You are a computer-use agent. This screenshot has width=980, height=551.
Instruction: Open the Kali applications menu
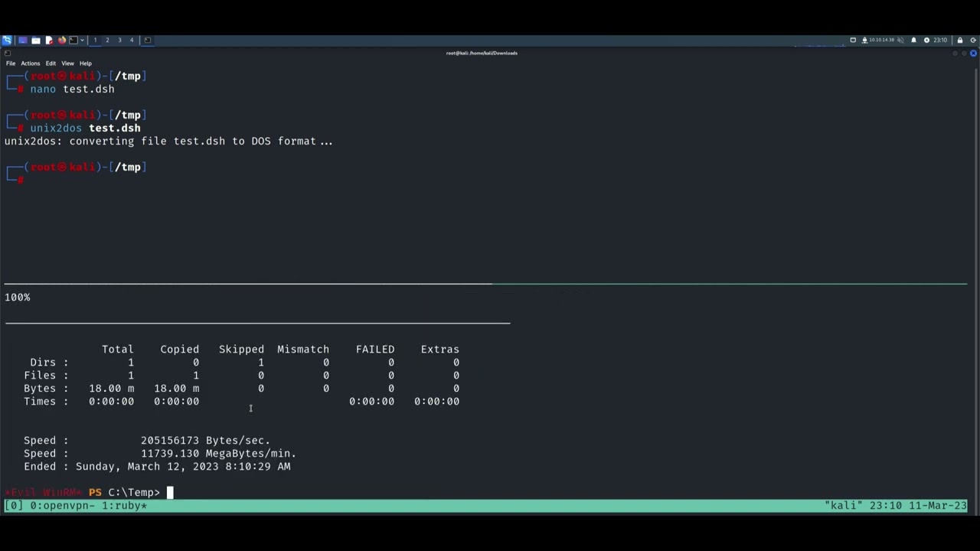tap(7, 40)
